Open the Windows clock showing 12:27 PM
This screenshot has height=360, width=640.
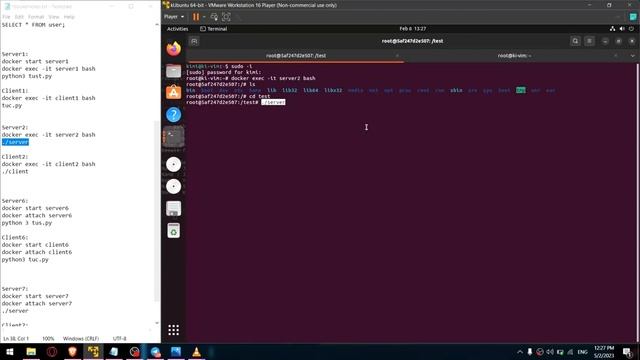[x=604, y=352]
